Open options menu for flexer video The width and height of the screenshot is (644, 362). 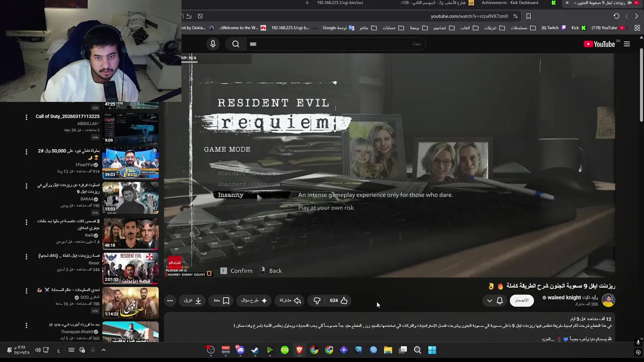(26, 256)
